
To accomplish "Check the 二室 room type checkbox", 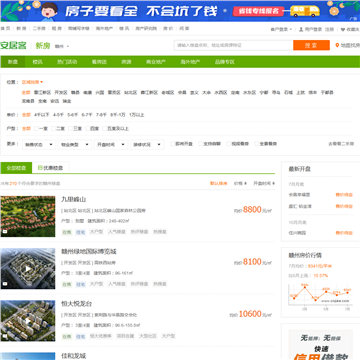I will 53,128.
